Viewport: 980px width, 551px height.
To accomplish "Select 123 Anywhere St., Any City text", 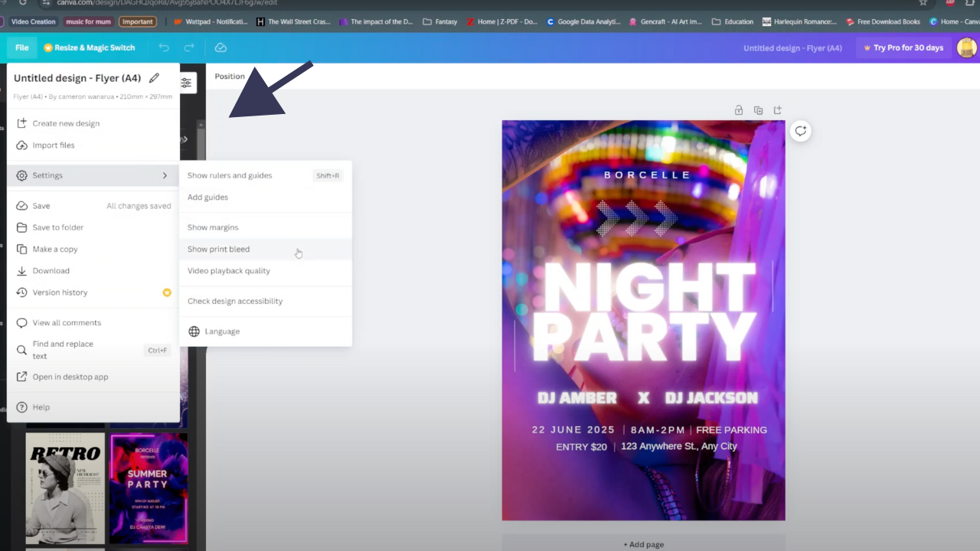I will pyautogui.click(x=679, y=446).
